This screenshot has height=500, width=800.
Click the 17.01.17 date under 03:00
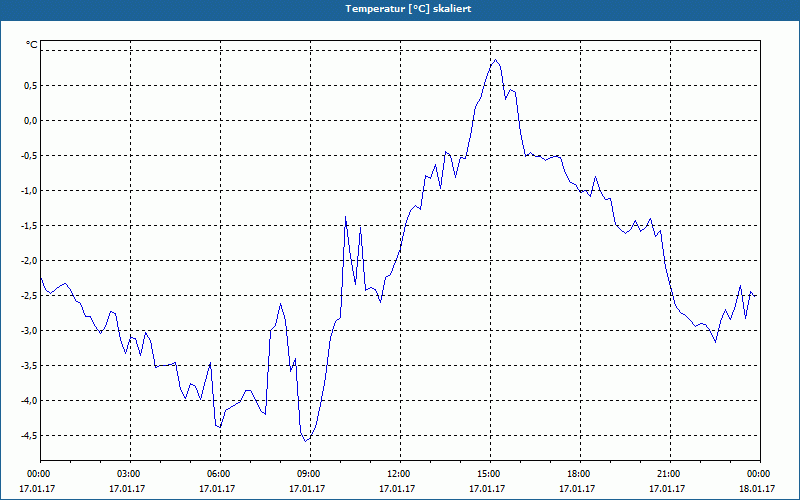click(127, 489)
